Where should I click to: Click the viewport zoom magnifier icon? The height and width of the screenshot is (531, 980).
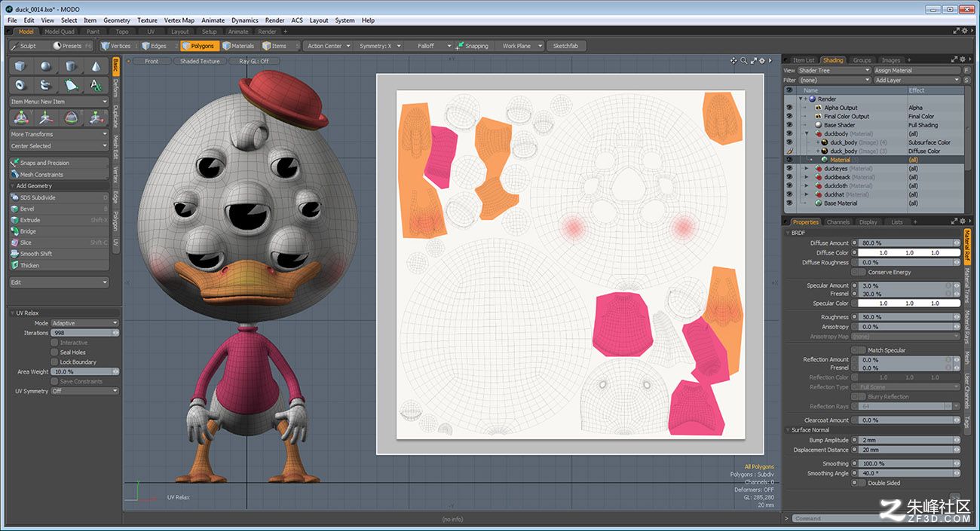click(744, 60)
